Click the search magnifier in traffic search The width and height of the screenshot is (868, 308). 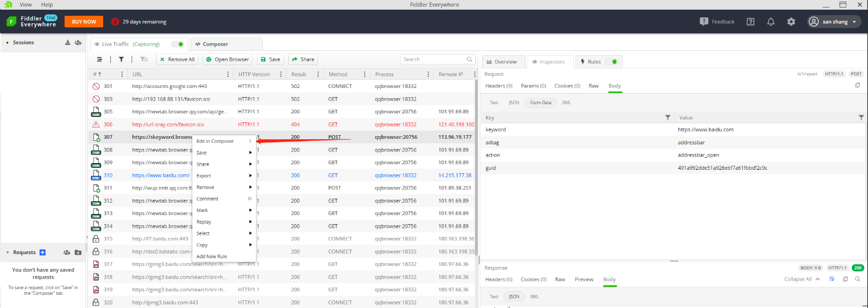[470, 59]
